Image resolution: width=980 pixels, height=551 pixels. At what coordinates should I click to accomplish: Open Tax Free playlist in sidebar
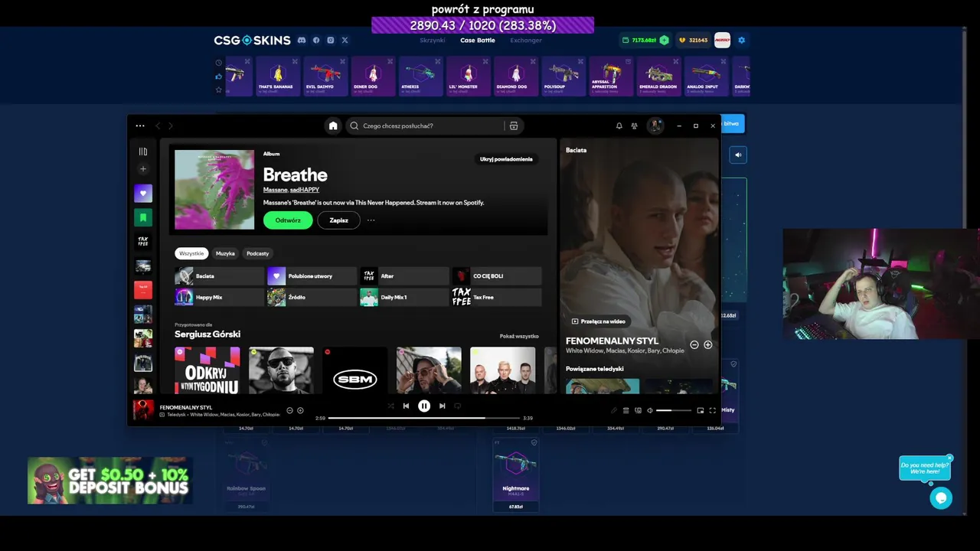pos(143,241)
